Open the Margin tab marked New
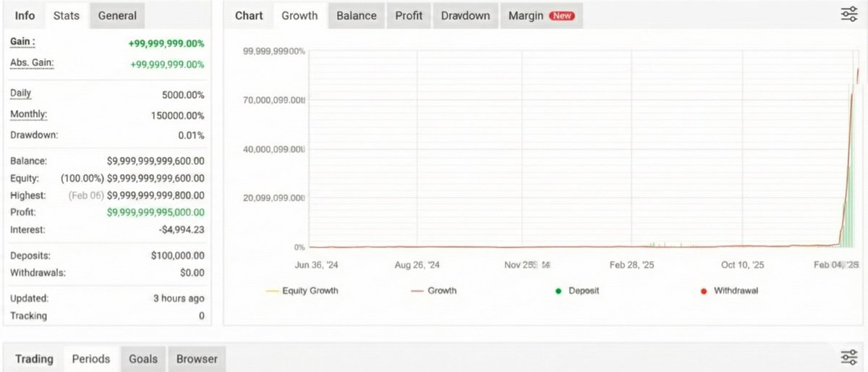The width and height of the screenshot is (868, 372). tap(541, 16)
